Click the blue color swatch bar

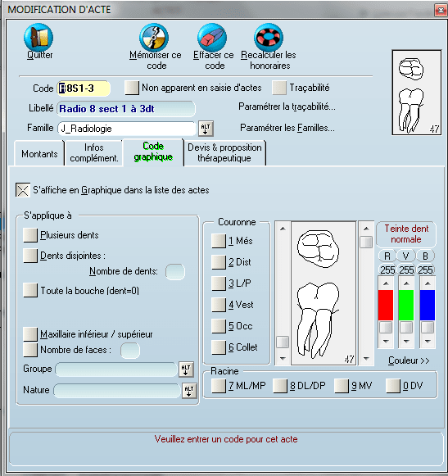tap(428, 305)
